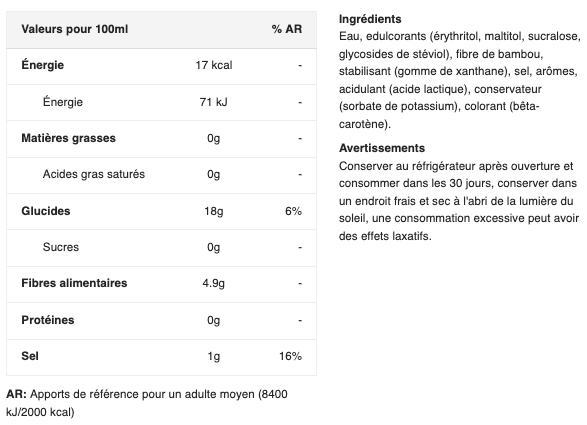Select the Protéines row label
Image resolution: width=587 pixels, height=425 pixels.
pyautogui.click(x=48, y=320)
